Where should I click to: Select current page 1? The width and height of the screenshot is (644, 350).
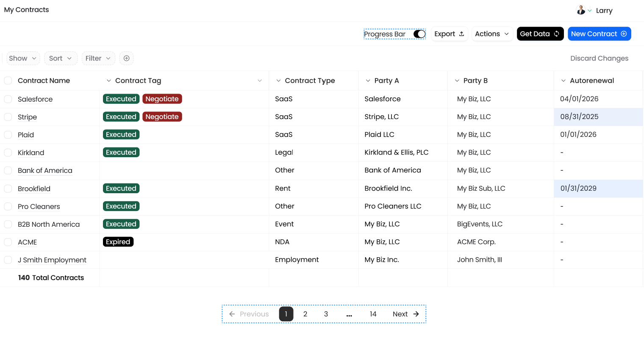pyautogui.click(x=286, y=314)
